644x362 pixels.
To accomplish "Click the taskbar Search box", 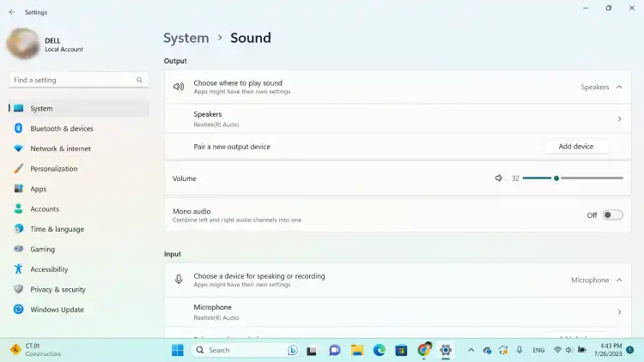I will pyautogui.click(x=246, y=350).
